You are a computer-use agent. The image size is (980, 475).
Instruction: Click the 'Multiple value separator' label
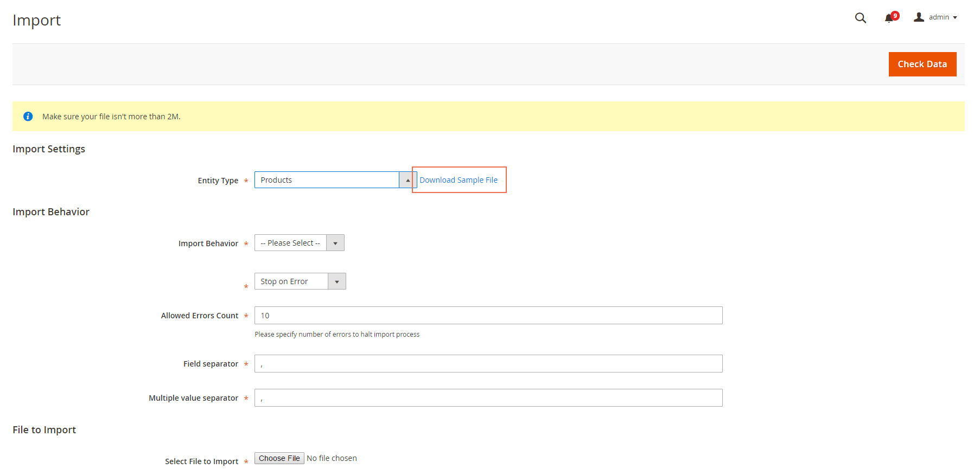(x=194, y=398)
